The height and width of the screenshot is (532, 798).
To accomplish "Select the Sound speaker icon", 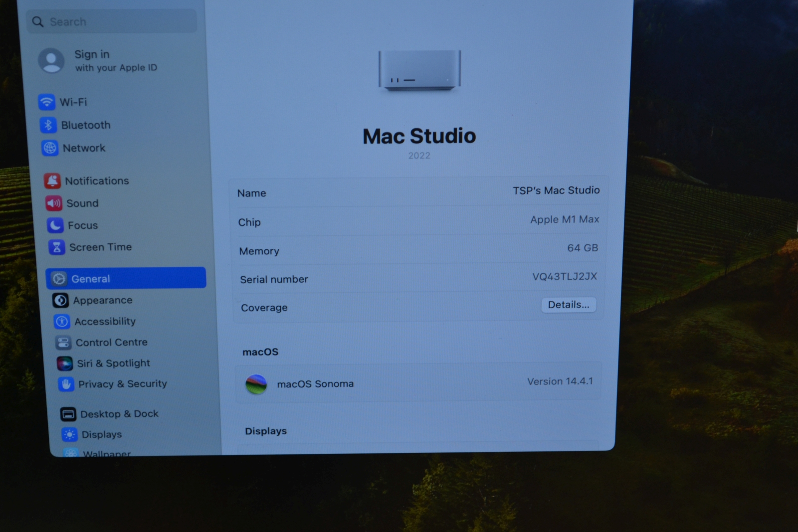I will coord(54,203).
